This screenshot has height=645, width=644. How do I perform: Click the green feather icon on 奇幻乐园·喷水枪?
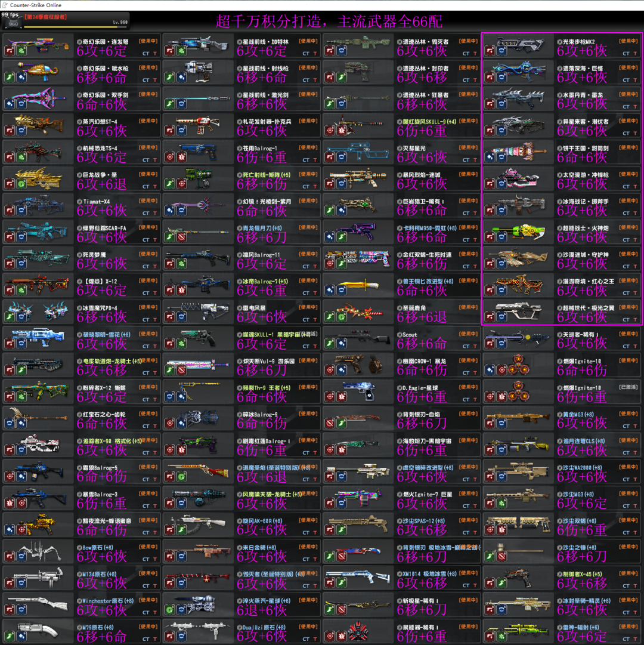pos(10,78)
